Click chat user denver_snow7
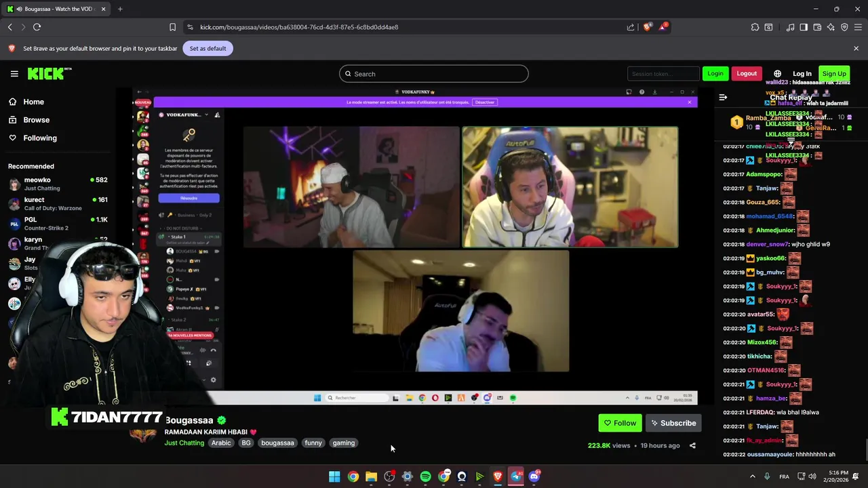 [767, 244]
